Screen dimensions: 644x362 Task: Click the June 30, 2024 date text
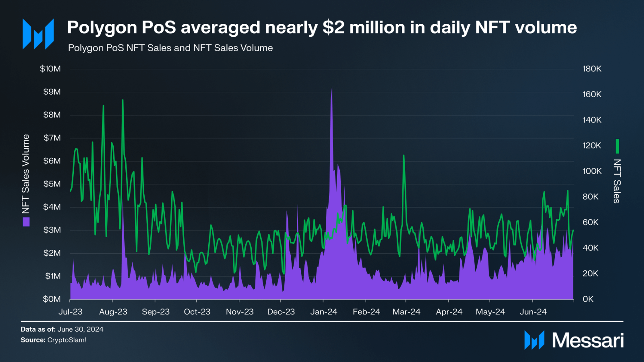point(80,329)
